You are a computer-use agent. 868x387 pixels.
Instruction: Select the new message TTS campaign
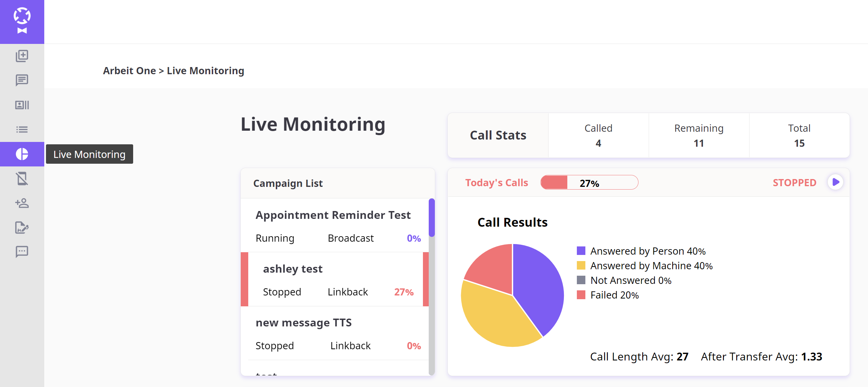[x=335, y=333]
